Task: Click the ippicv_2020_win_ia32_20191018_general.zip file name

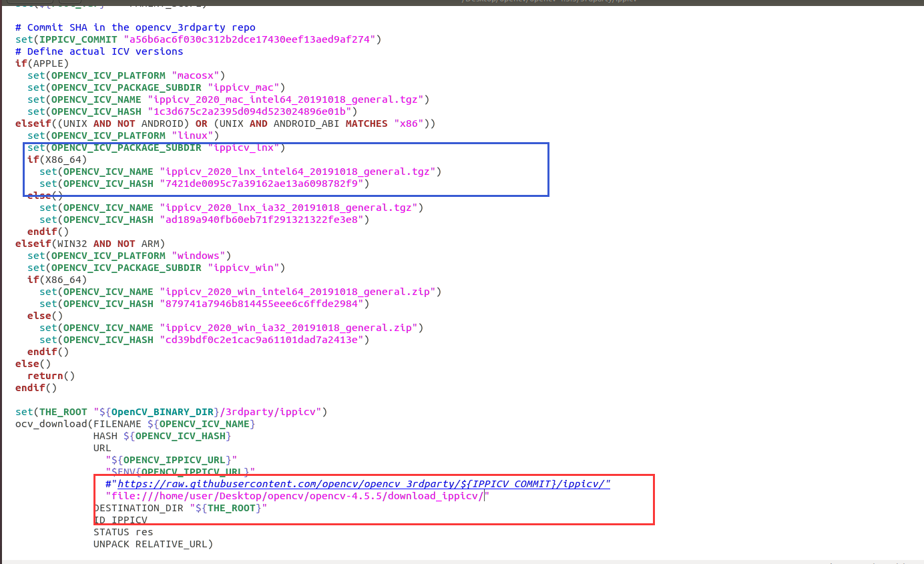Action: (288, 328)
